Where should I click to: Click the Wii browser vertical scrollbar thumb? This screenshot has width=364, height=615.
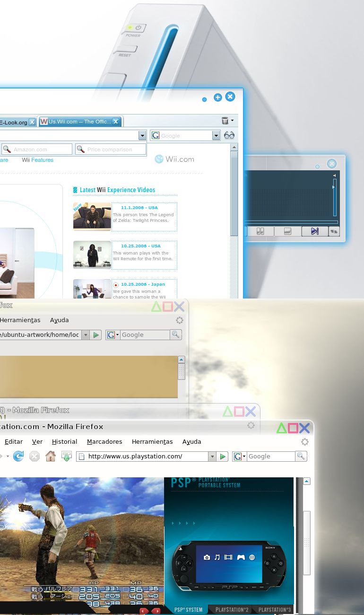[234, 194]
